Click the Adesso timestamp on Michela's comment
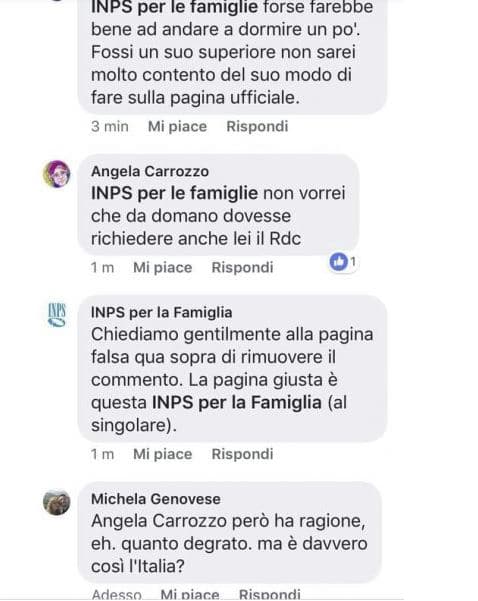The width and height of the screenshot is (478, 601). click(117, 594)
